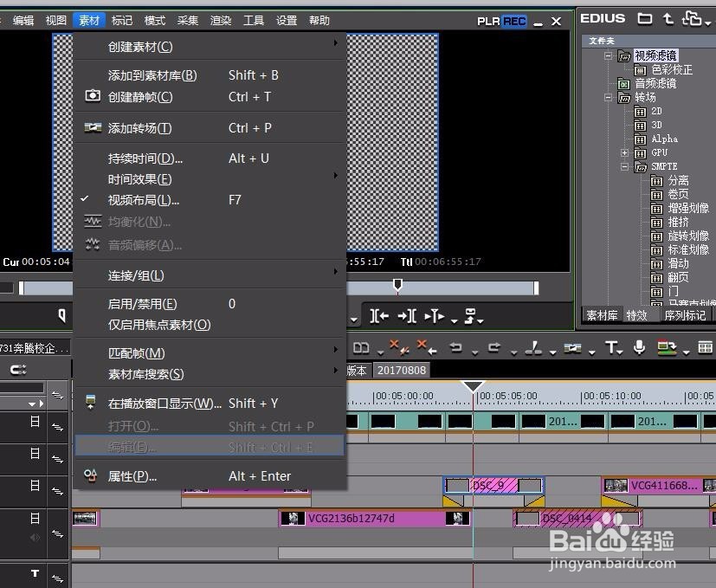This screenshot has width=716, height=588.
Task: Collapse the 转场 folder
Action: click(608, 97)
